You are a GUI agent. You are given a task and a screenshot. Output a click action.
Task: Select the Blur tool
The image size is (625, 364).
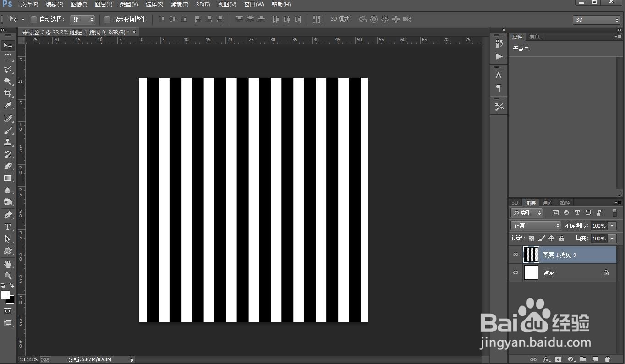pyautogui.click(x=8, y=190)
